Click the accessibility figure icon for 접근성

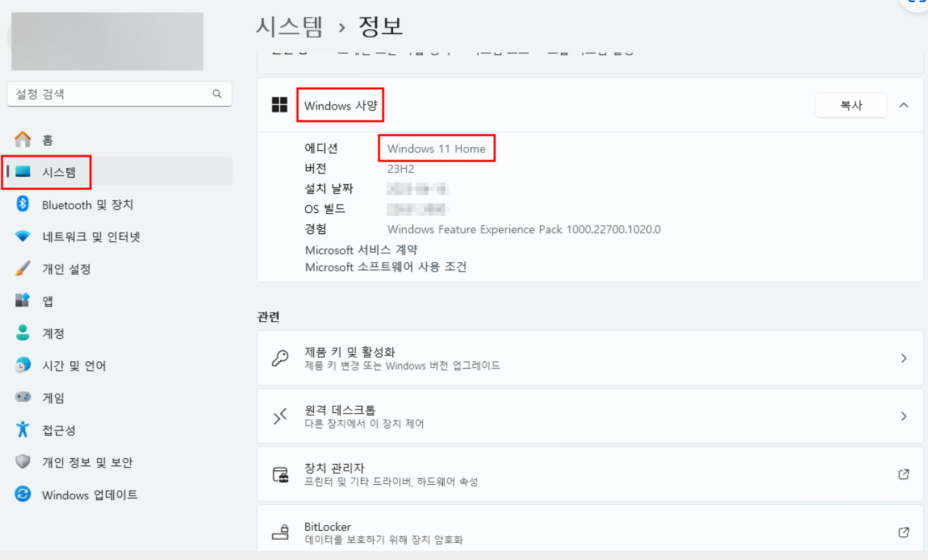[23, 429]
